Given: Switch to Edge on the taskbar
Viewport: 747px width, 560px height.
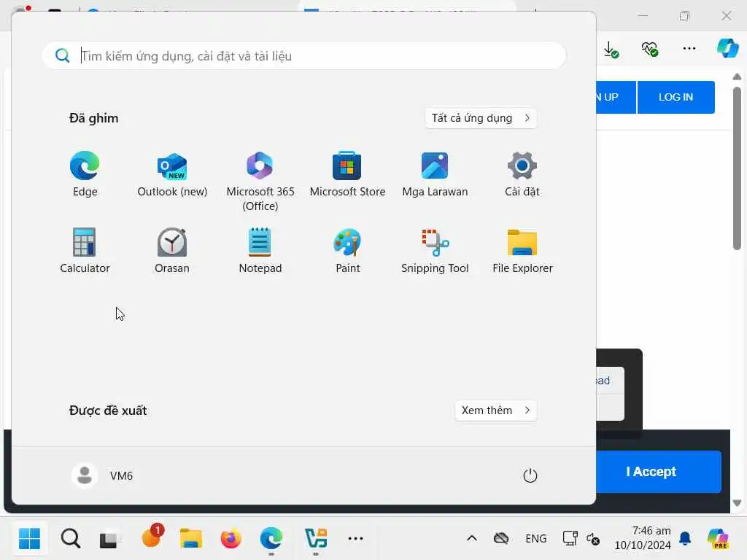Looking at the screenshot, I should (x=271, y=539).
